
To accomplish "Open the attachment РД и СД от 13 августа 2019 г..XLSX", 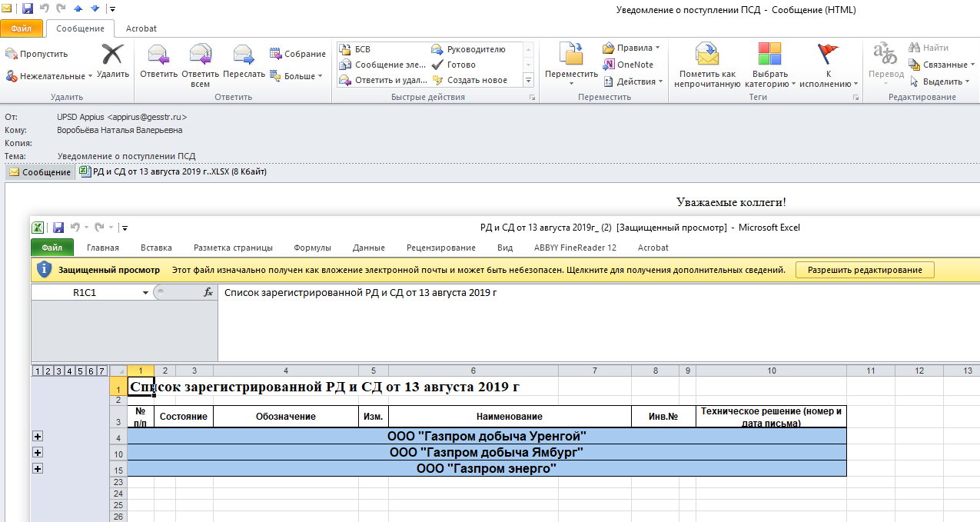I will pyautogui.click(x=174, y=172).
